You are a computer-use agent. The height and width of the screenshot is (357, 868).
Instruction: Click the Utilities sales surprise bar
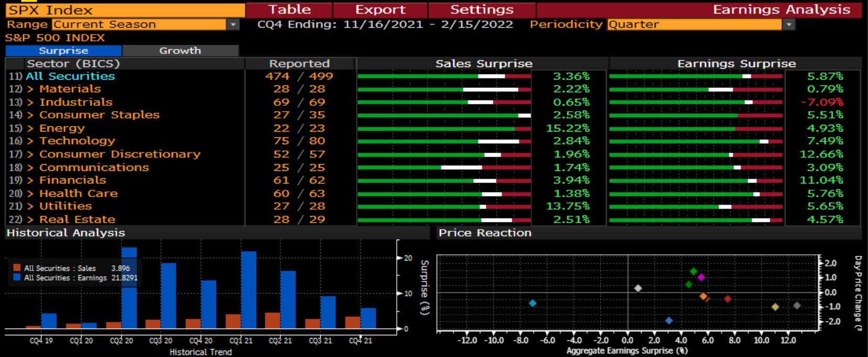[444, 207]
